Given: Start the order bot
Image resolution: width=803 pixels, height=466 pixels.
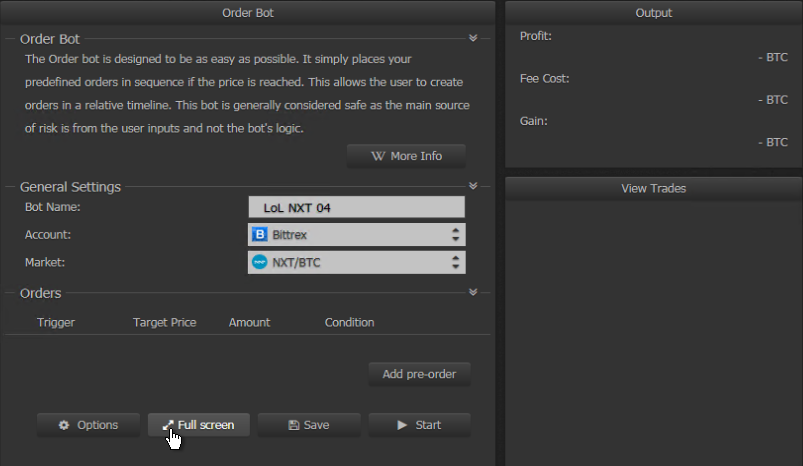Looking at the screenshot, I should tap(419, 425).
